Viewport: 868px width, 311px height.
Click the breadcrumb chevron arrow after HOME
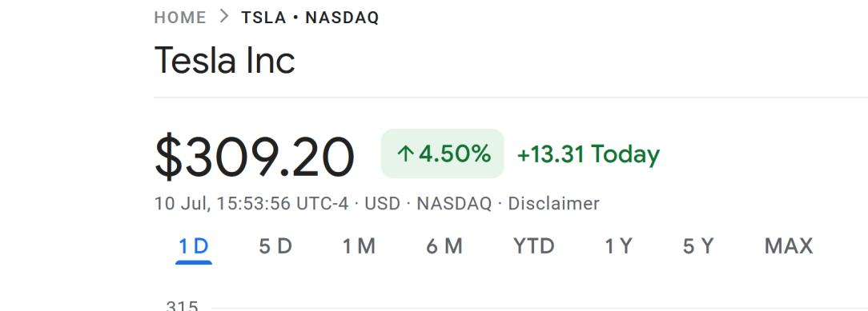223,17
